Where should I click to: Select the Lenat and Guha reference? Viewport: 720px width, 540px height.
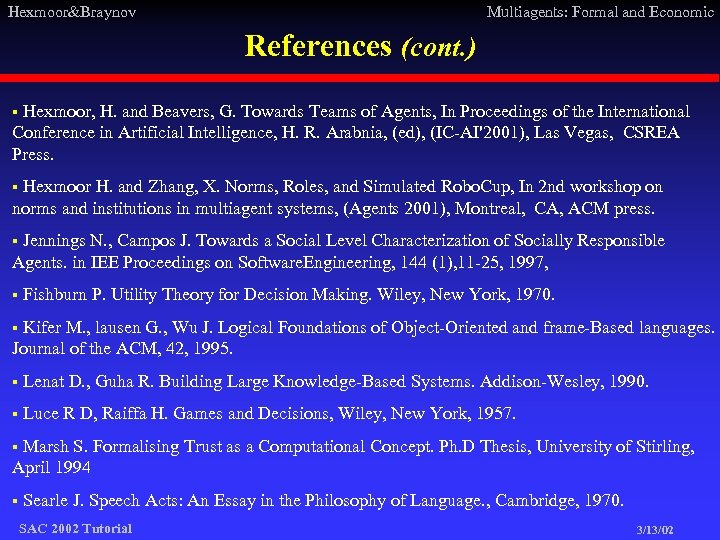coord(331,382)
